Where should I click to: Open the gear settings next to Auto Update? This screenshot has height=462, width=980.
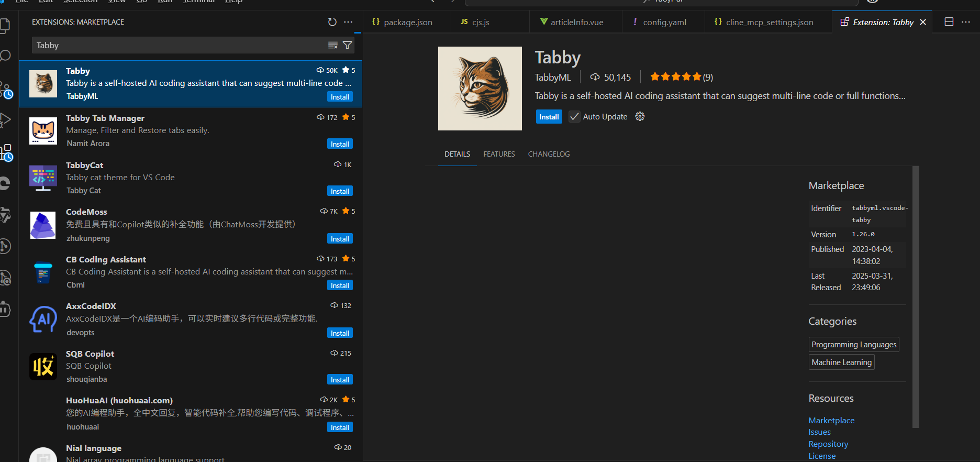click(640, 116)
